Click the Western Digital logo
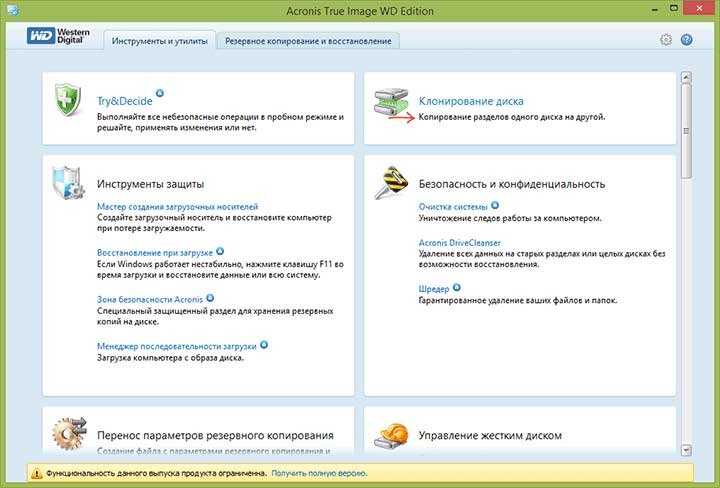 click(x=58, y=36)
